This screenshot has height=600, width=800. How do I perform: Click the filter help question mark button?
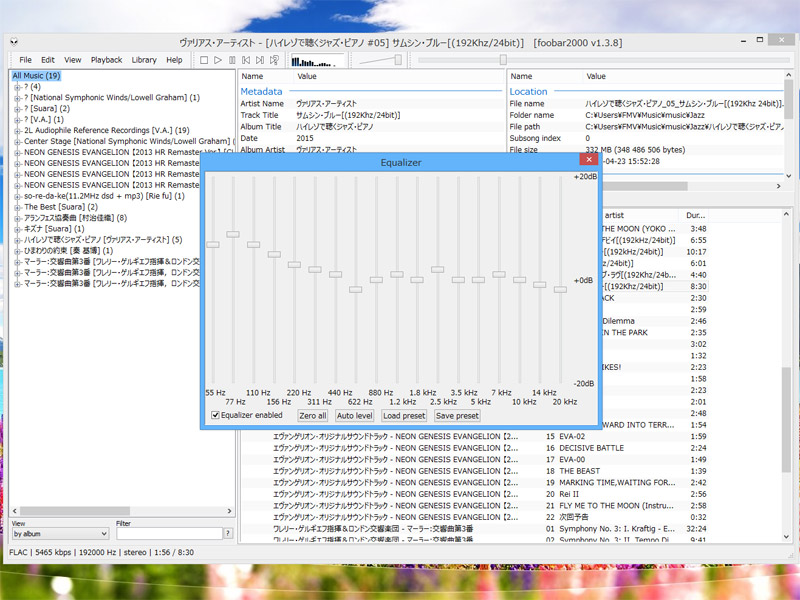(228, 534)
